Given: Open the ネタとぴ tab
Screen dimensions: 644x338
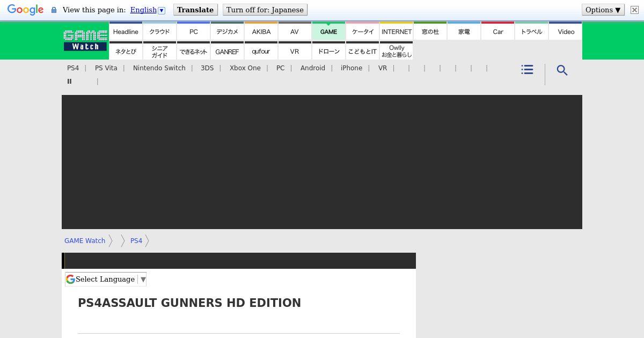Looking at the screenshot, I should tap(126, 51).
